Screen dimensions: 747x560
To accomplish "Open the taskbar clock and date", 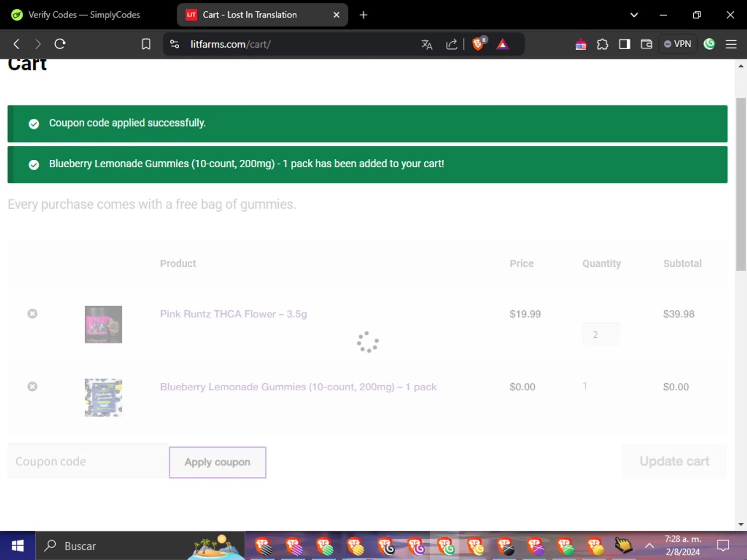I will (x=683, y=546).
